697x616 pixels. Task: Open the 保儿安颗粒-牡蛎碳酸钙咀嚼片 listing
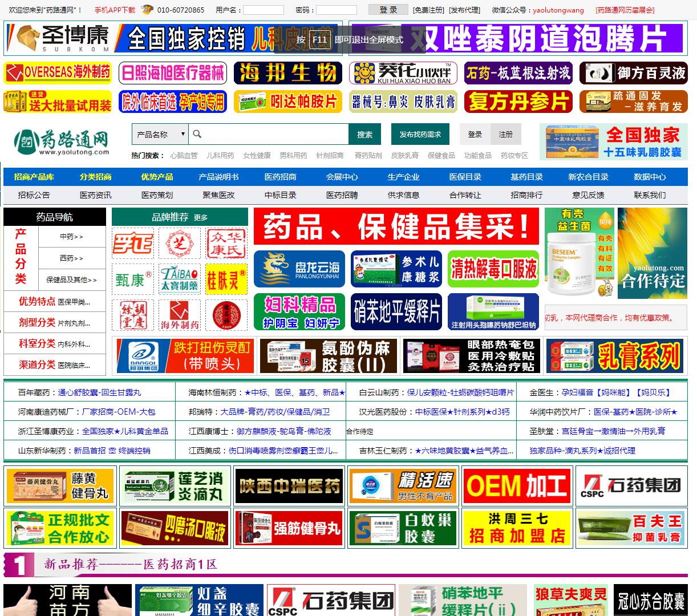click(460, 392)
